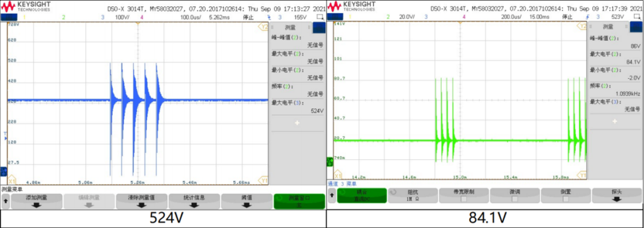Select the 阻抗 1M Ω softkey
This screenshot has width=644, height=228.
coord(413,196)
